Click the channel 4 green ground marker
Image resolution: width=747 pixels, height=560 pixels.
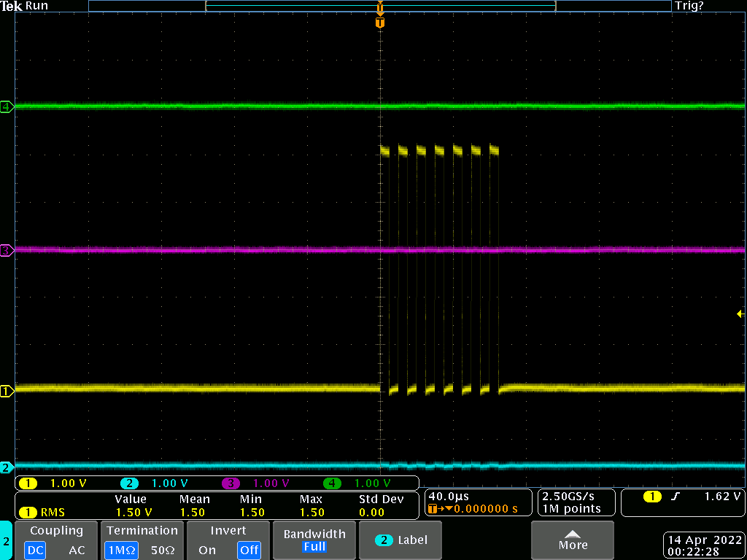(x=7, y=107)
